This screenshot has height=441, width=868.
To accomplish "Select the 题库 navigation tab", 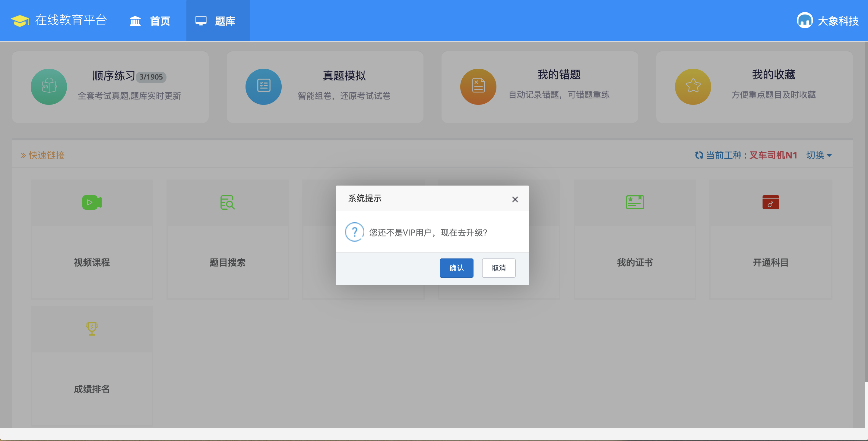I will [218, 21].
